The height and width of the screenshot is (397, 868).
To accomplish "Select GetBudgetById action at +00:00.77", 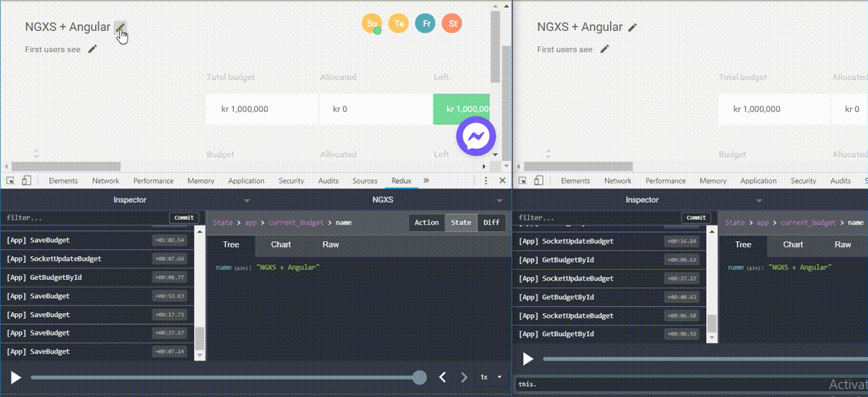I will click(97, 277).
